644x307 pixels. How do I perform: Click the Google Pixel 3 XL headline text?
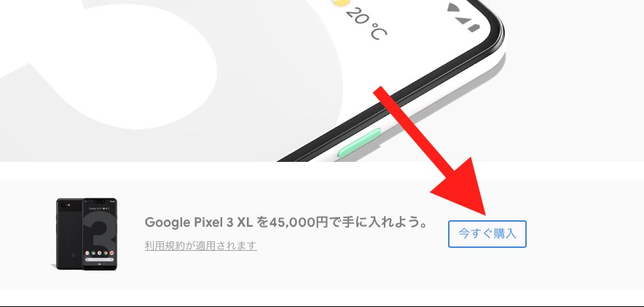coord(200,222)
